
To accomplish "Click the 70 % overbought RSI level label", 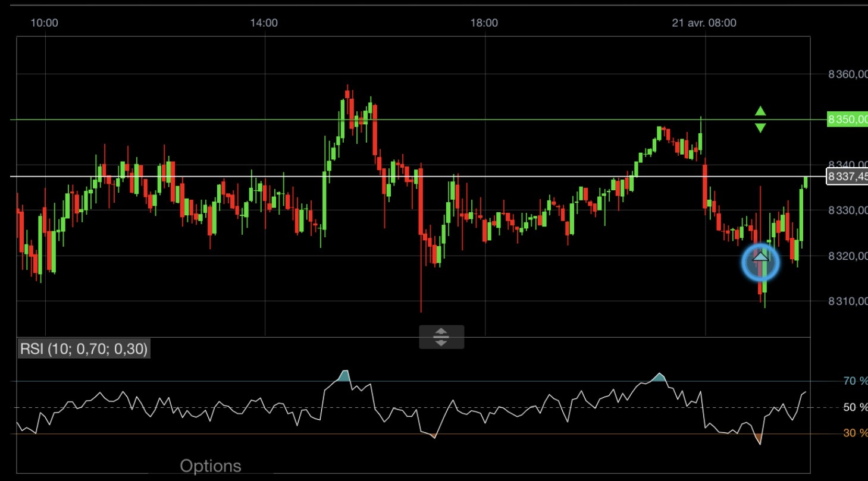I will (x=856, y=381).
